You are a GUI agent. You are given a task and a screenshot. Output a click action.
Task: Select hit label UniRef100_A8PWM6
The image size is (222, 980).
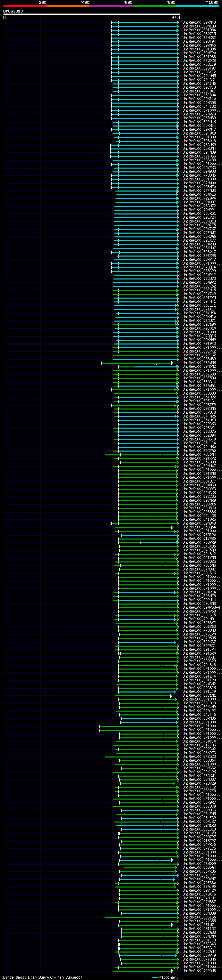coord(199,363)
